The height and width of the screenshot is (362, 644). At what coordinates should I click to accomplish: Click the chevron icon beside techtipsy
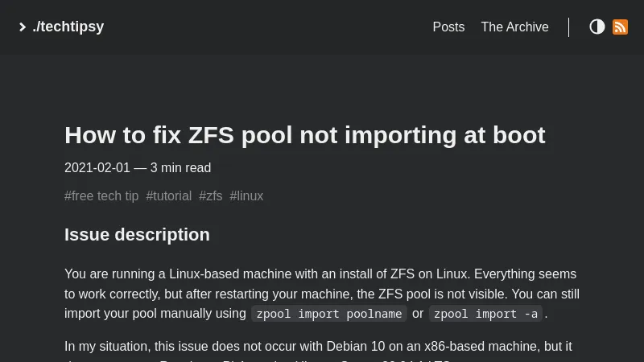[x=23, y=27]
